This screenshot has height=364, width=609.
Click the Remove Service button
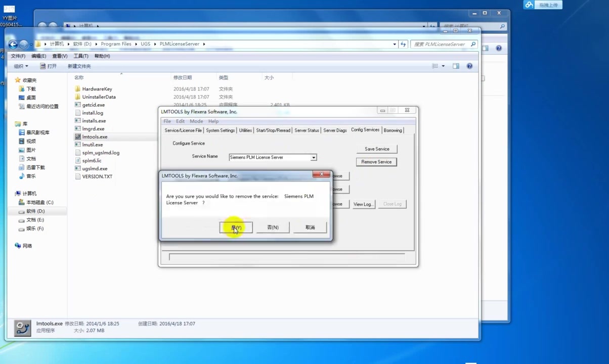tap(377, 162)
